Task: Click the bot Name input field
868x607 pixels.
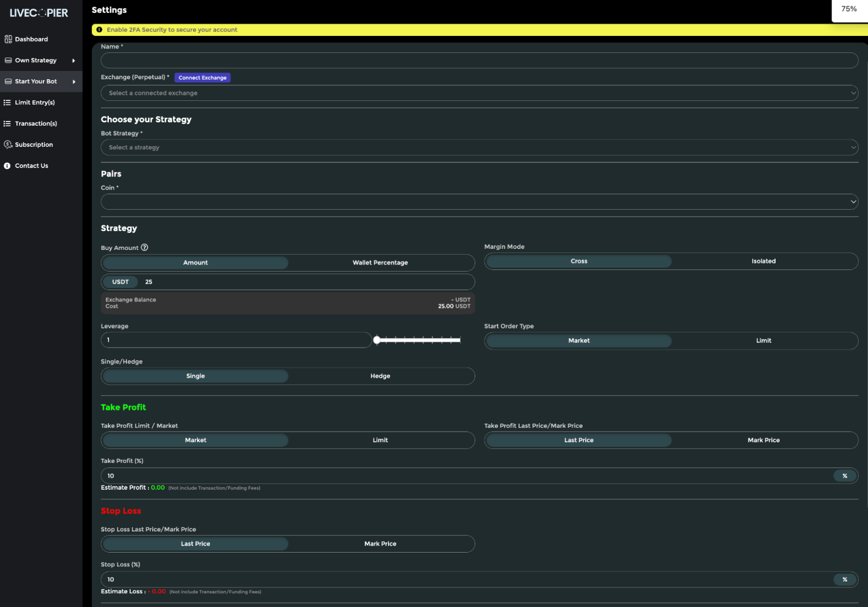Action: click(x=479, y=60)
